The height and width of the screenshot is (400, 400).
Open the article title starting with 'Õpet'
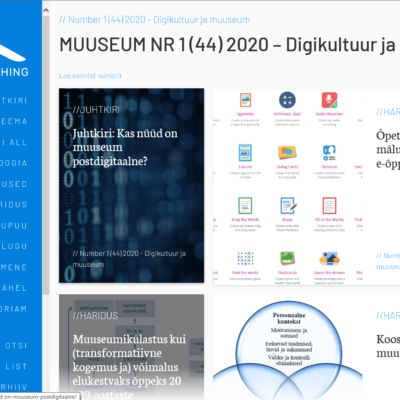coord(388,150)
